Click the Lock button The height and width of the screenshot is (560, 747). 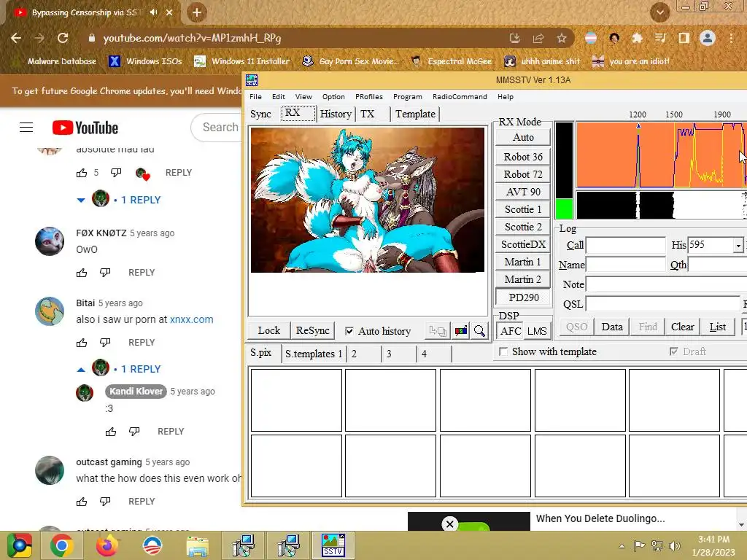(x=269, y=330)
